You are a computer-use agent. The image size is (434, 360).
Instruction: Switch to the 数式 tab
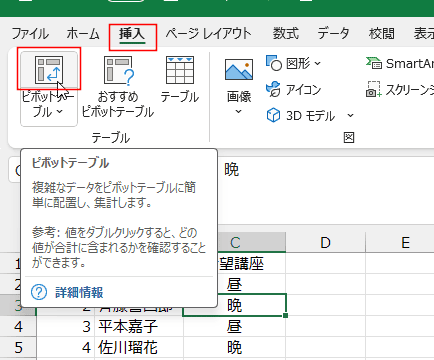tap(285, 34)
